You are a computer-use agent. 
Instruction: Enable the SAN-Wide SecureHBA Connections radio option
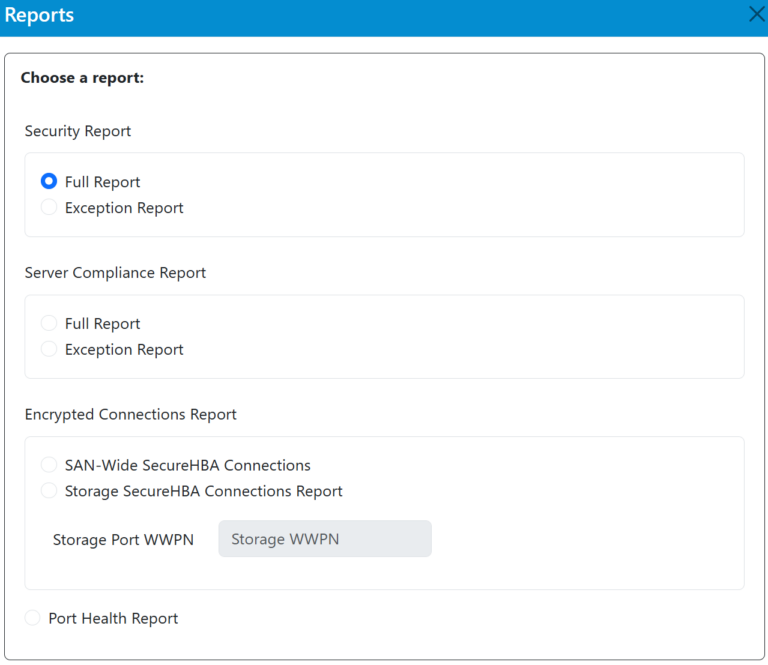tap(49, 465)
